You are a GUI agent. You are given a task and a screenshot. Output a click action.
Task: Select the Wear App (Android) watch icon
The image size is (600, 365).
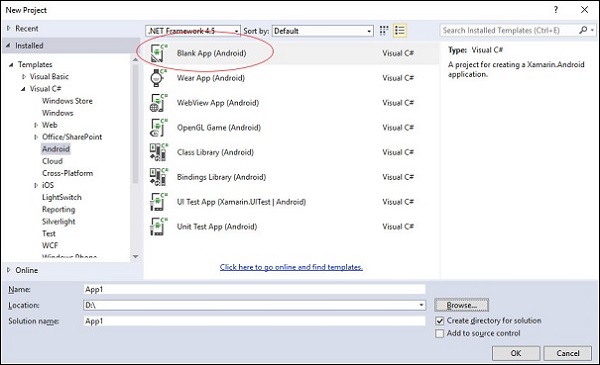[x=158, y=78]
